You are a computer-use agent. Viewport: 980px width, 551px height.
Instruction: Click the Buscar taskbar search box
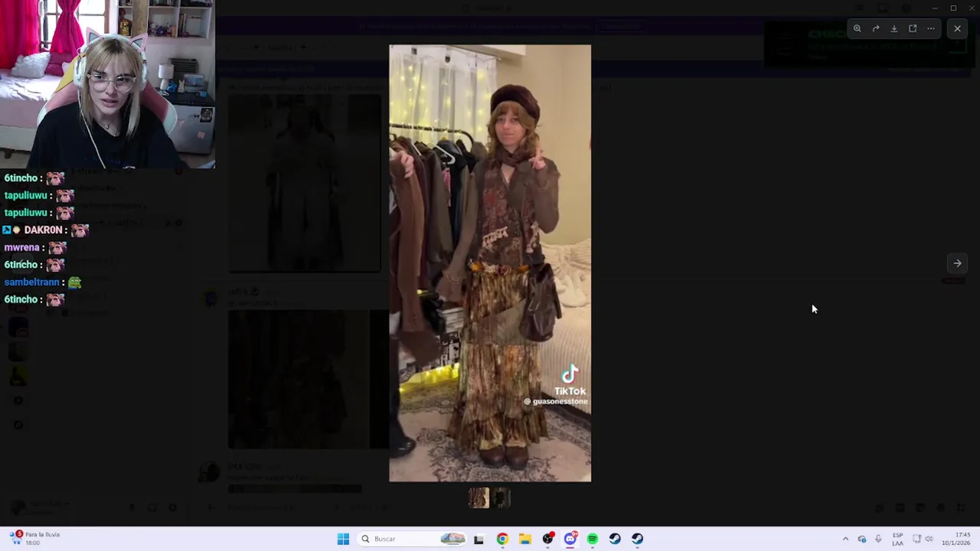pyautogui.click(x=413, y=539)
